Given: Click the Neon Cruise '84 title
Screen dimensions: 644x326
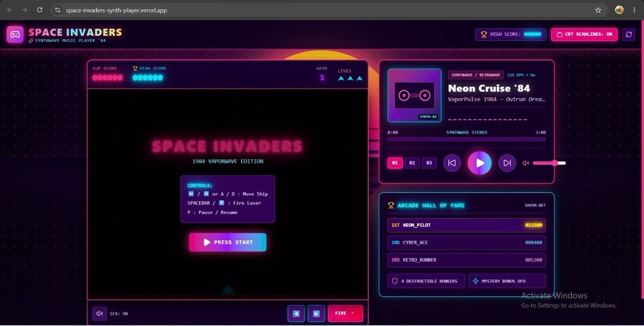Looking at the screenshot, I should (x=489, y=88).
